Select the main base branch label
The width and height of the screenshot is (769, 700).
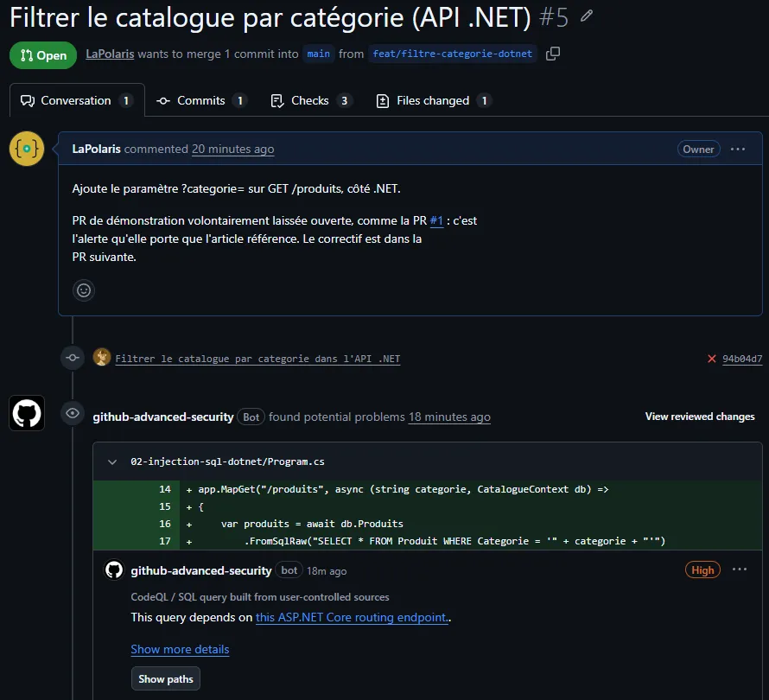(x=318, y=54)
